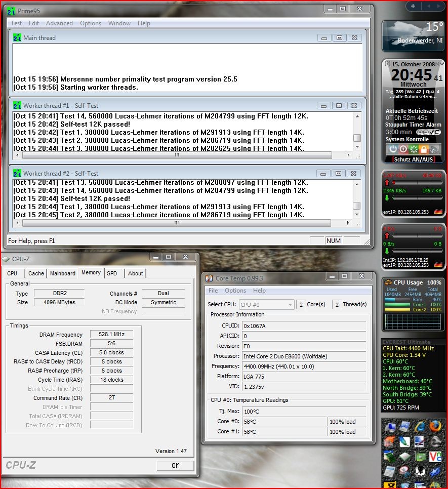Viewport: 448px width, 489px height.
Task: Click the Prime95 title bar icon
Action: coord(11,11)
